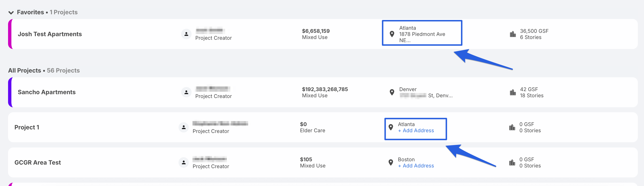644x186 pixels.
Task: Click the Josh Test Apartments user avatar icon
Action: click(x=186, y=34)
